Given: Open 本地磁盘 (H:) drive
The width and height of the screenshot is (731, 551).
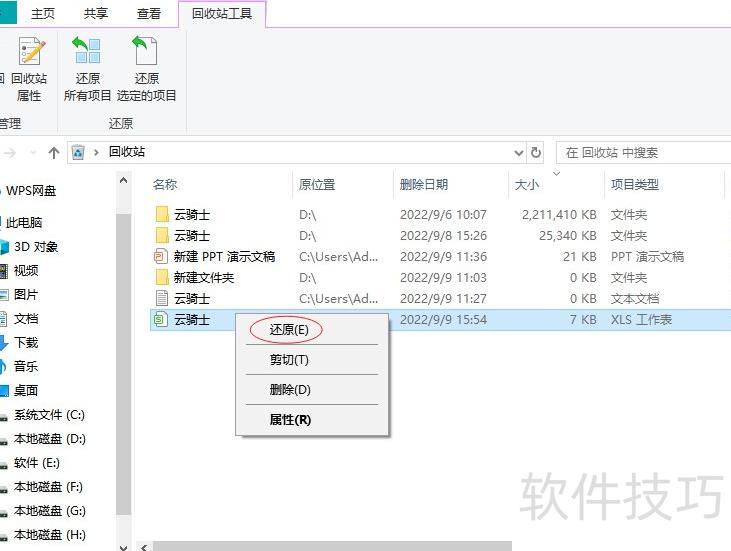Looking at the screenshot, I should [49, 535].
